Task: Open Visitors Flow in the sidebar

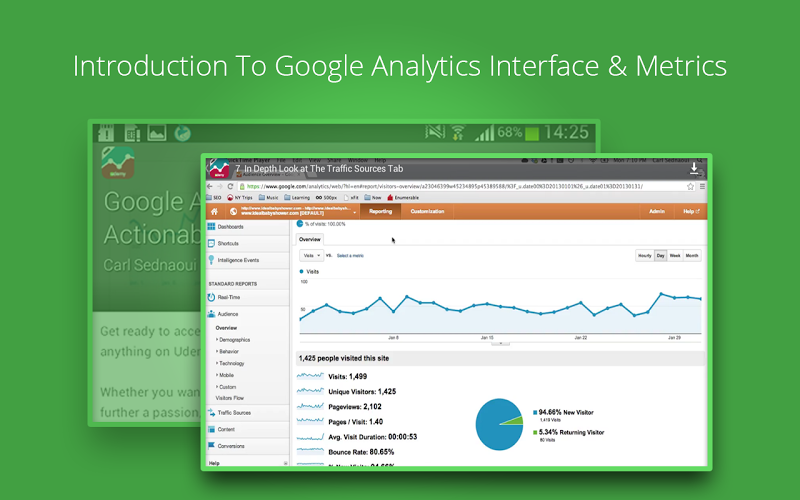Action: pos(230,398)
